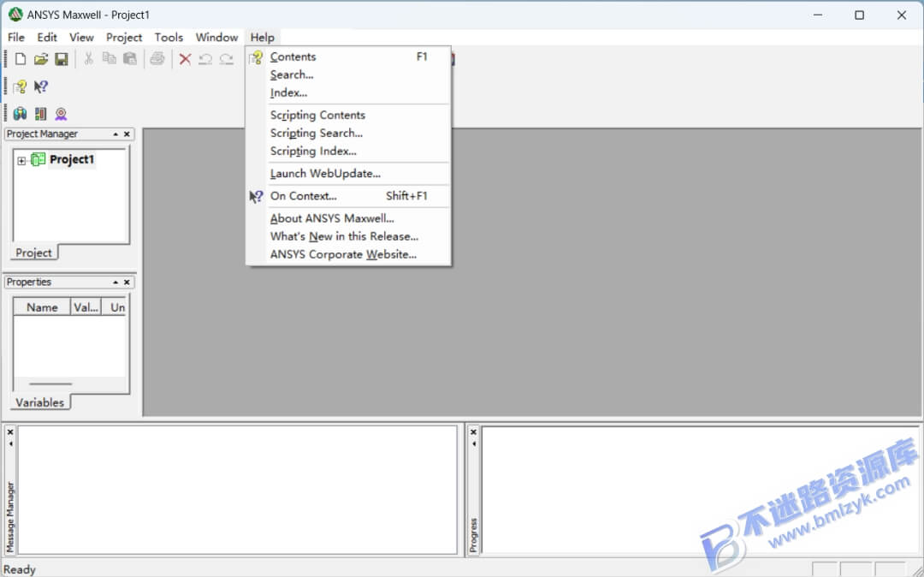924x577 pixels.
Task: Open help contents from the second toolbar row
Action: [x=20, y=86]
